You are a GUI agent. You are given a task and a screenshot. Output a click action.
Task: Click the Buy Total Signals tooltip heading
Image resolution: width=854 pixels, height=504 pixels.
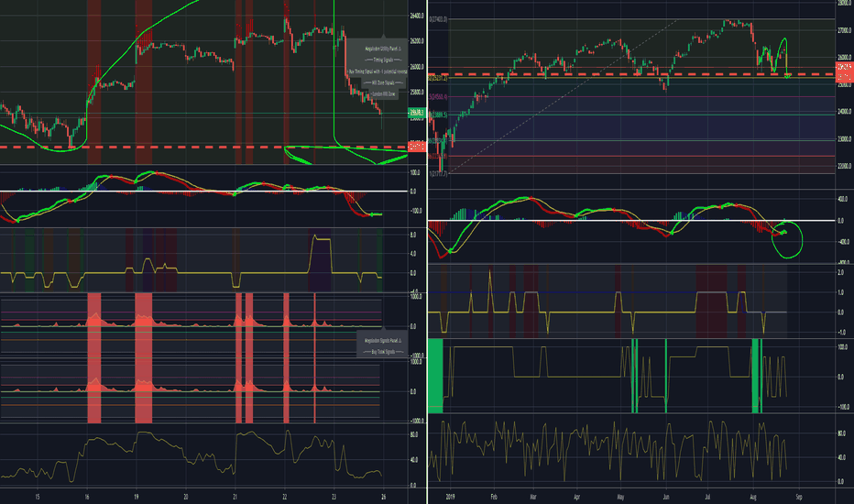click(382, 352)
